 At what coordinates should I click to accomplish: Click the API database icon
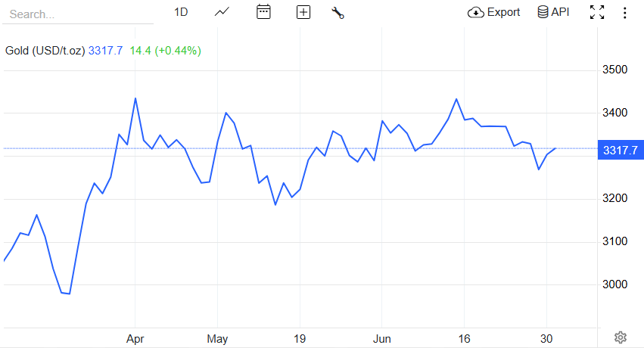point(543,12)
